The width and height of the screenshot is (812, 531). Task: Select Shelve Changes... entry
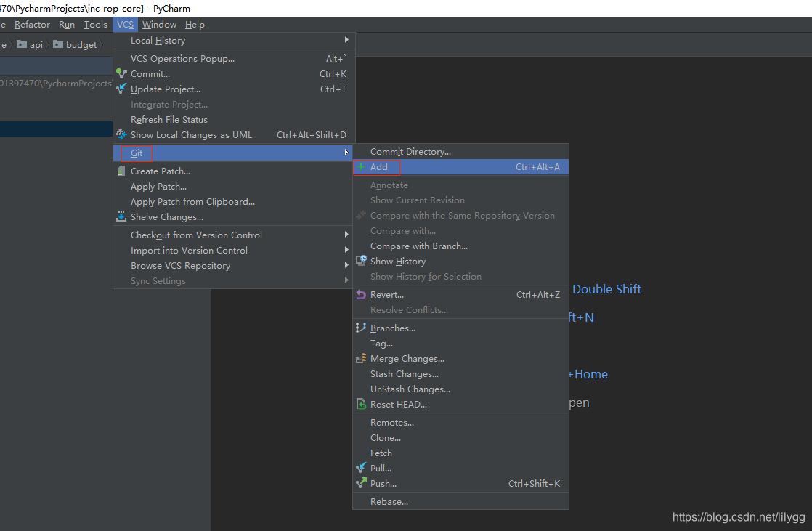click(234, 217)
